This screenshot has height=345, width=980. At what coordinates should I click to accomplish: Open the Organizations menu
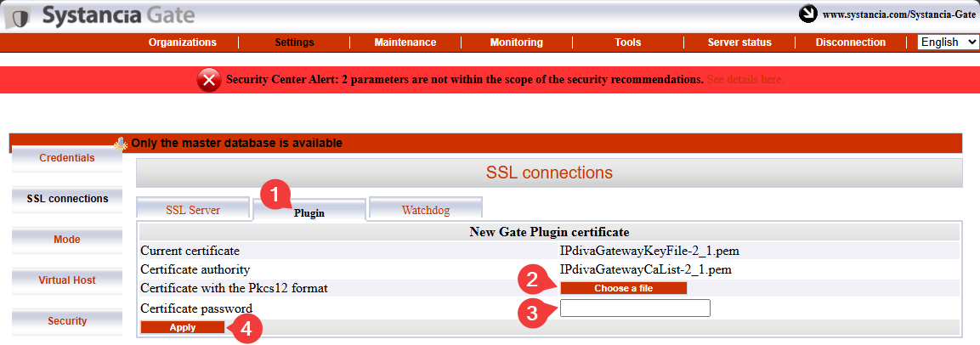coord(183,42)
